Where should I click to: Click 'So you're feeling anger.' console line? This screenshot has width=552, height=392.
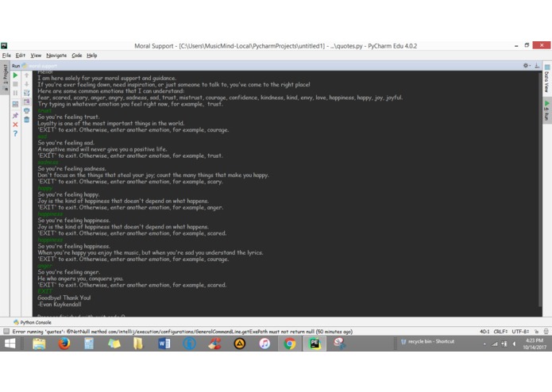68,271
